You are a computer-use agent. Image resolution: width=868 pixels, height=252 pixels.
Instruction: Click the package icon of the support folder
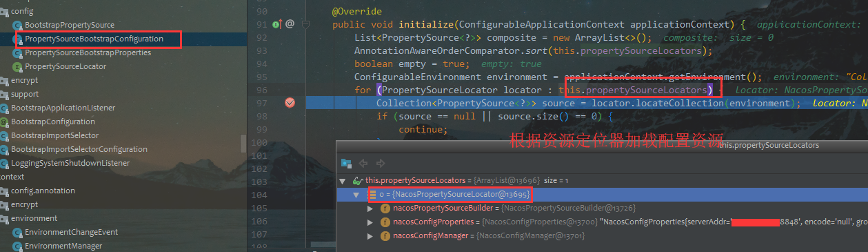click(4, 94)
